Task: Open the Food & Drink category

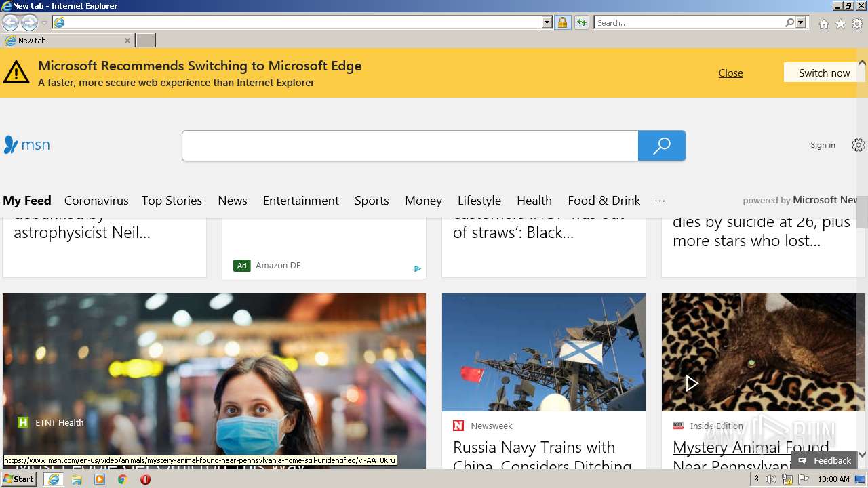Action: [604, 201]
